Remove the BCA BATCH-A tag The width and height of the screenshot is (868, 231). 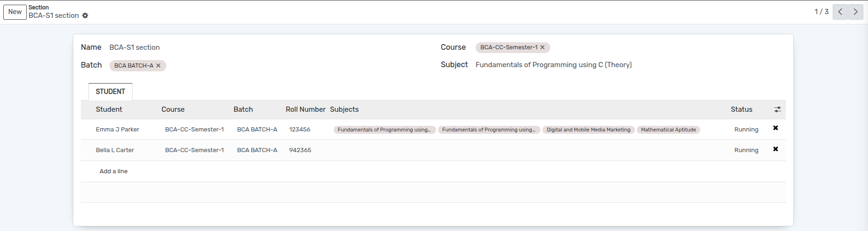point(158,66)
